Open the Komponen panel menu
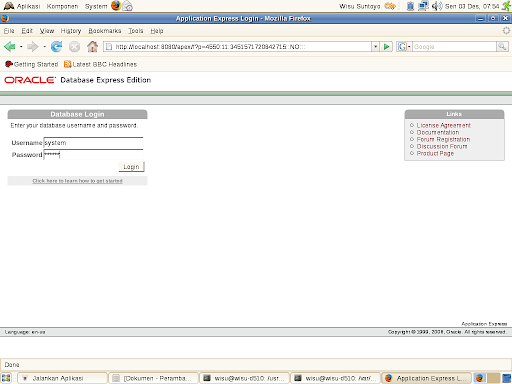The width and height of the screenshot is (512, 384). click(x=62, y=6)
